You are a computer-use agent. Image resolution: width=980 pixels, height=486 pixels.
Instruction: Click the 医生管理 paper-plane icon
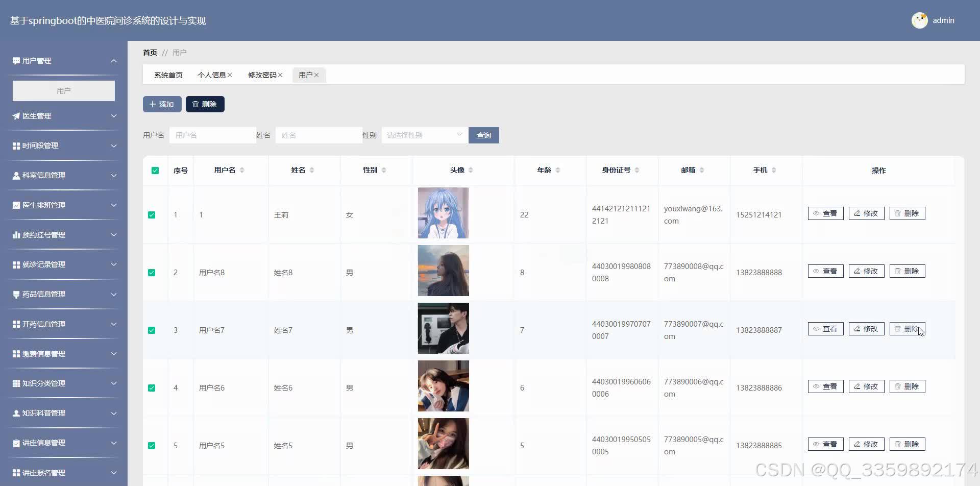16,116
